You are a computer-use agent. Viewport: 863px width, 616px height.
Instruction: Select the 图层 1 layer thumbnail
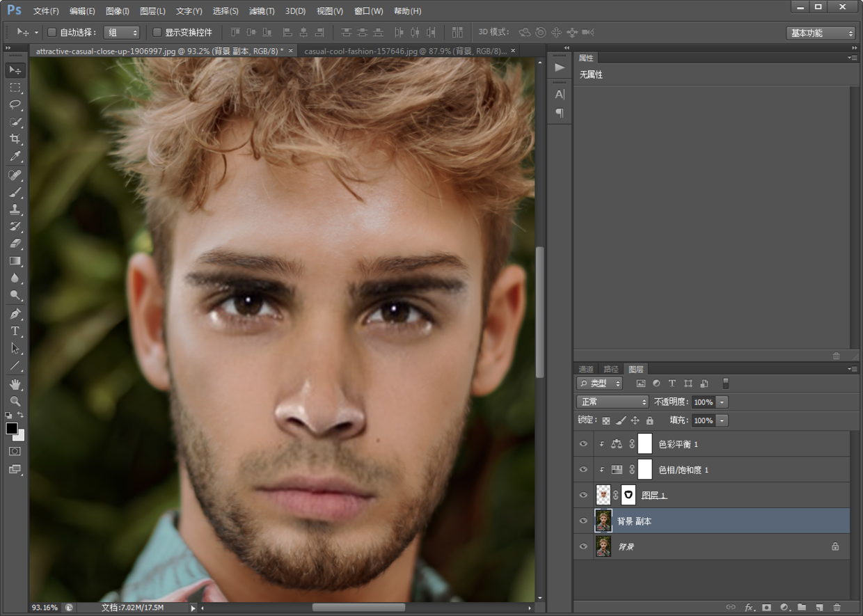(603, 495)
